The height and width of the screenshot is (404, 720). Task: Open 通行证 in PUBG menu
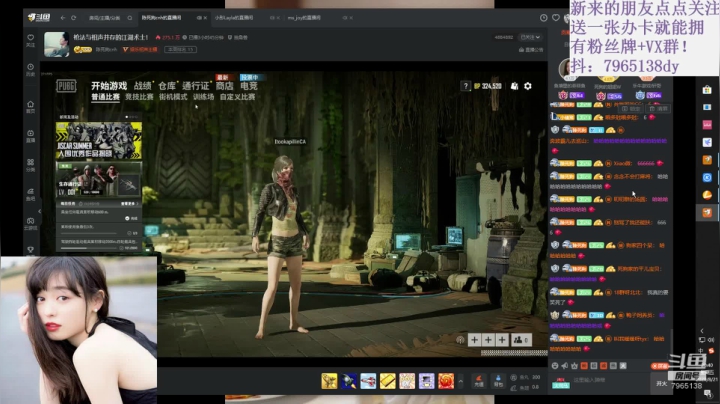click(x=196, y=86)
